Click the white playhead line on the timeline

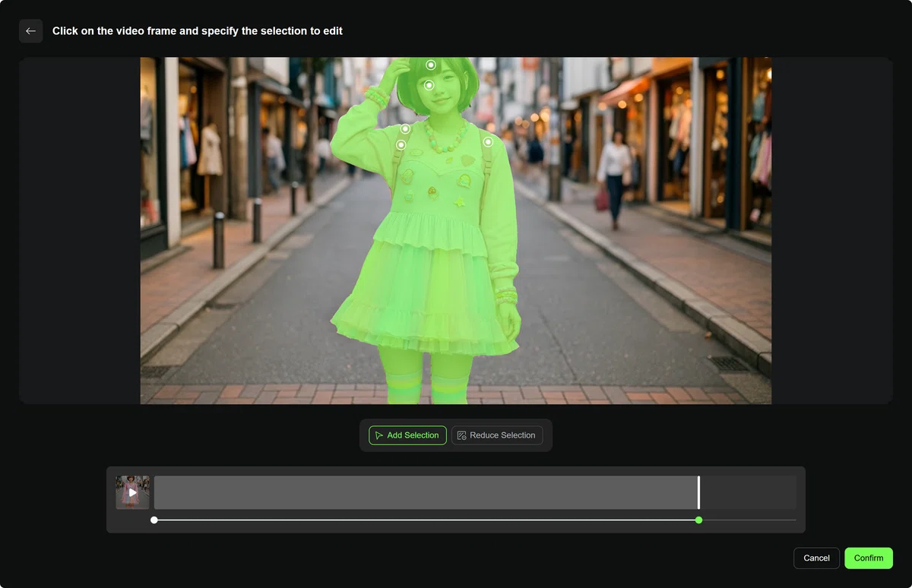[698, 492]
